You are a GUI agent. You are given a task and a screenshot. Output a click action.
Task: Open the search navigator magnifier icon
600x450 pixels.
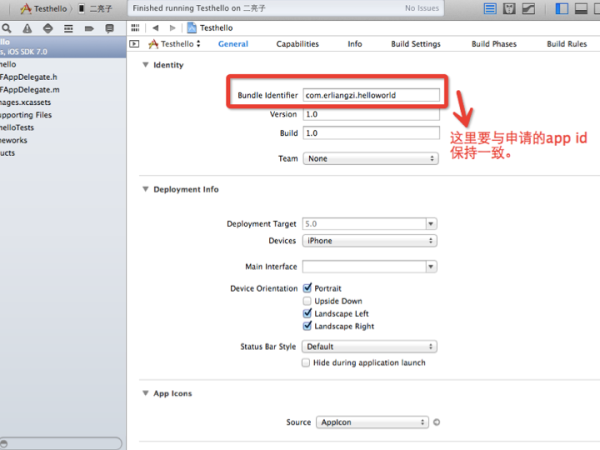coord(7,28)
